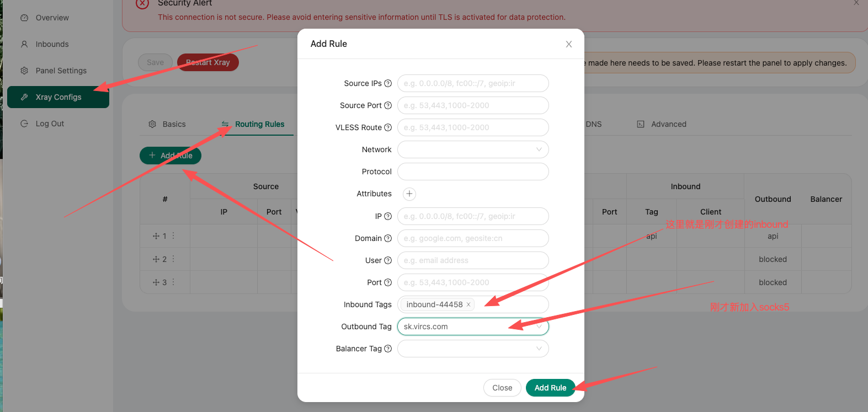Image resolution: width=868 pixels, height=412 pixels.
Task: Click the Log Out sidebar item
Action: coord(50,124)
